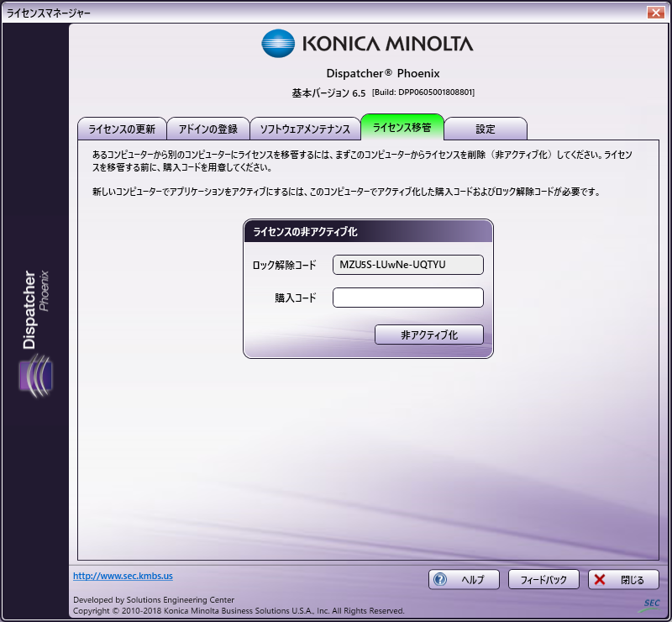Close the manager with 閉じる button

(x=623, y=579)
